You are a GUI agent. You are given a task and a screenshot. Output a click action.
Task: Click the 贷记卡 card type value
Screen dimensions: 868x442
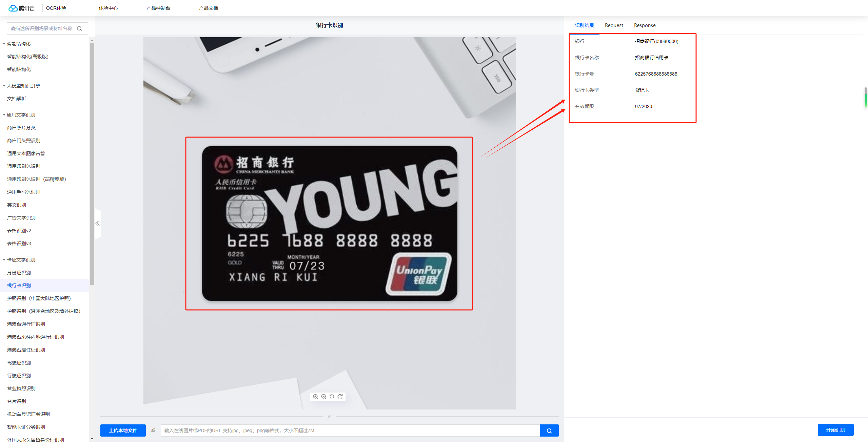click(642, 90)
